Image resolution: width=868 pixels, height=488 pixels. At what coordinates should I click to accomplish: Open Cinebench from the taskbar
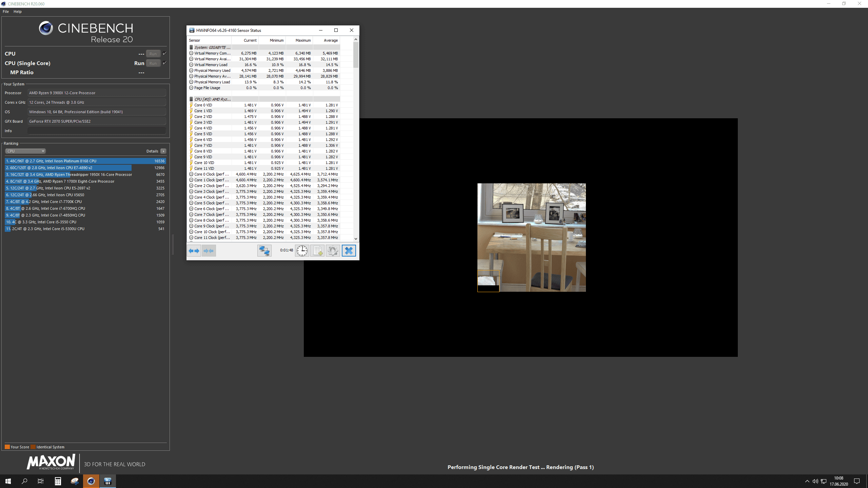coord(91,481)
